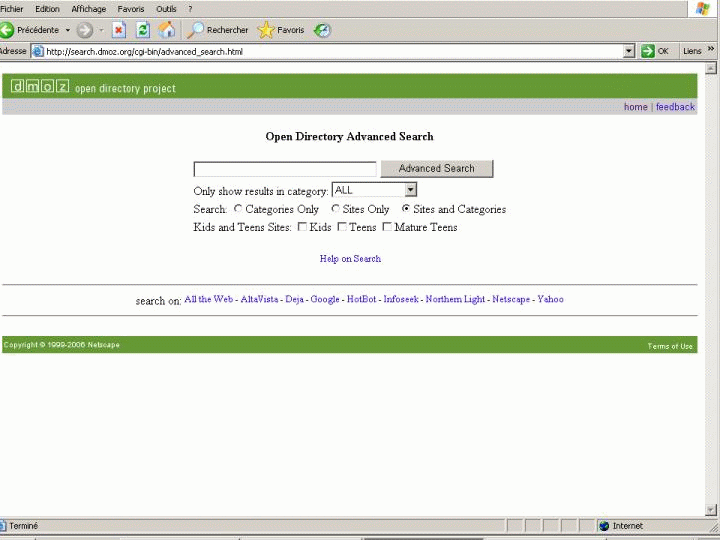Search on Infoseek link
The height and width of the screenshot is (540, 720).
click(x=401, y=299)
